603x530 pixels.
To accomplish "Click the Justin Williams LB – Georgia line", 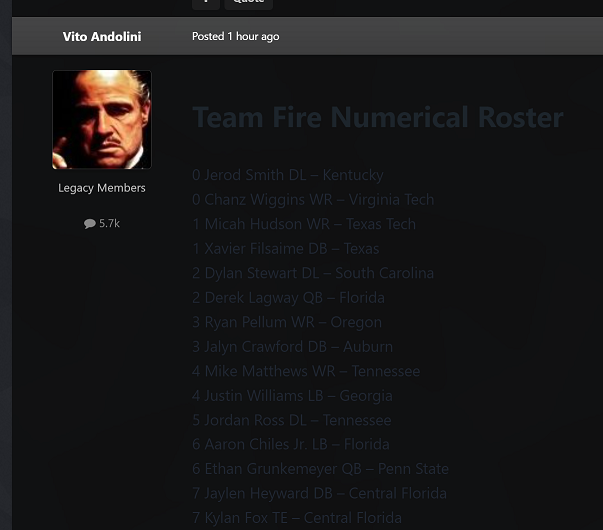I will pyautogui.click(x=292, y=395).
